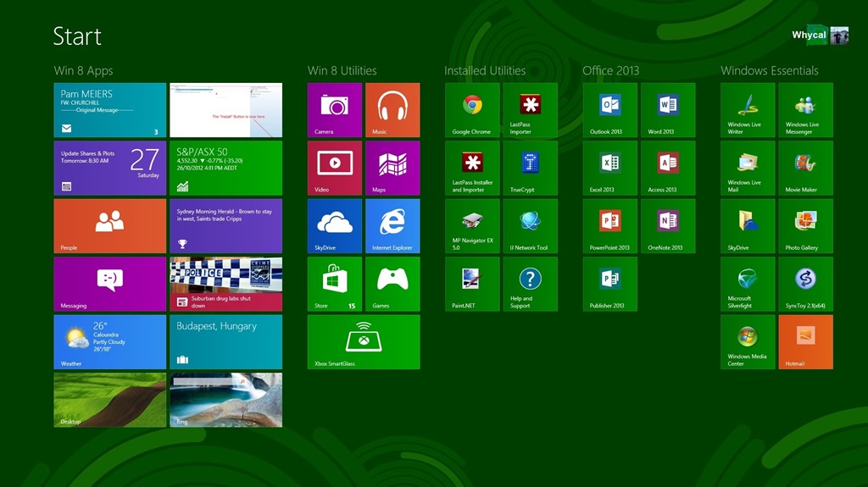Open the Hotmail tile
868x487 pixels.
tap(806, 342)
